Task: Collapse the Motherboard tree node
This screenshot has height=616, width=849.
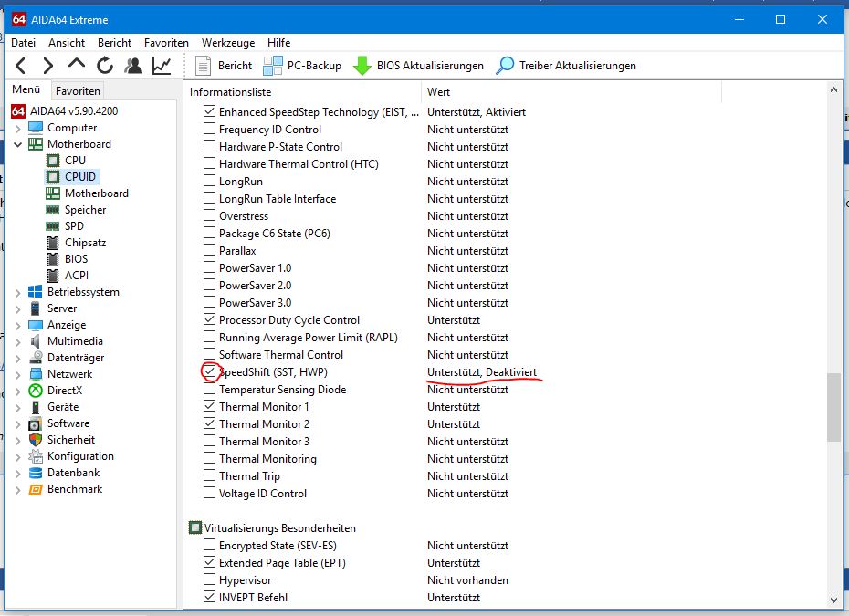Action: pyautogui.click(x=18, y=144)
